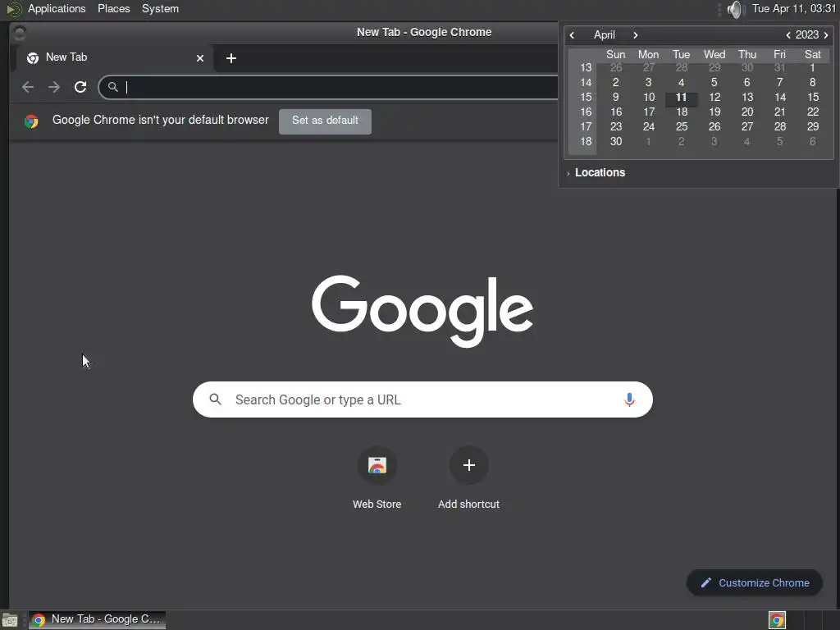Start voice search with microphone icon
The image size is (840, 630).
tap(629, 399)
